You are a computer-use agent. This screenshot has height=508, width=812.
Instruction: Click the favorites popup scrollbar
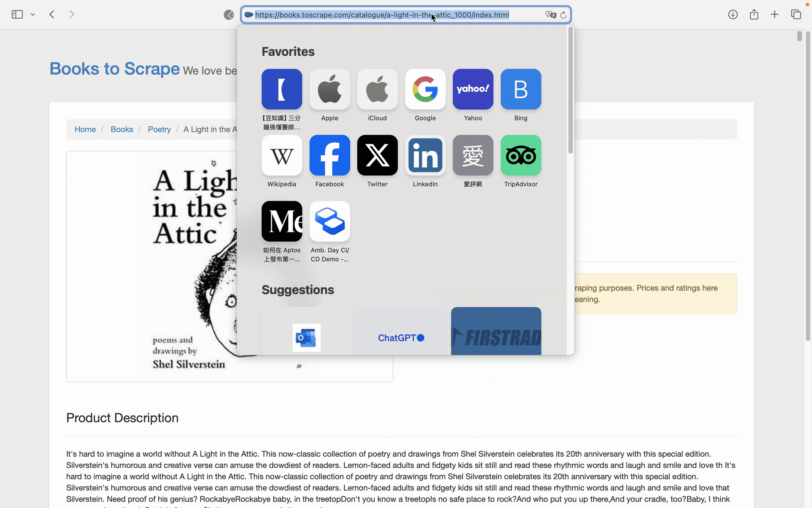click(x=570, y=90)
